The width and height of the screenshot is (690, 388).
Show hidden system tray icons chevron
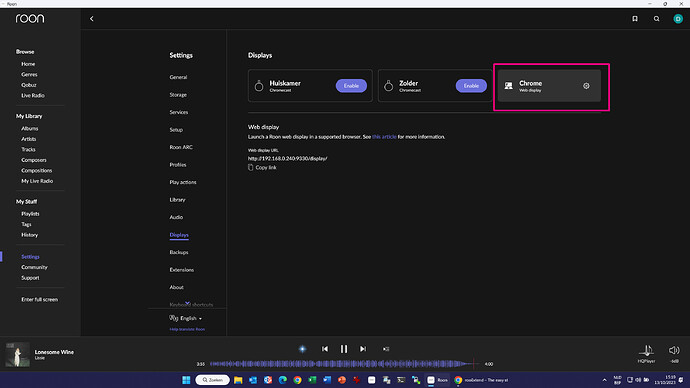coord(604,380)
